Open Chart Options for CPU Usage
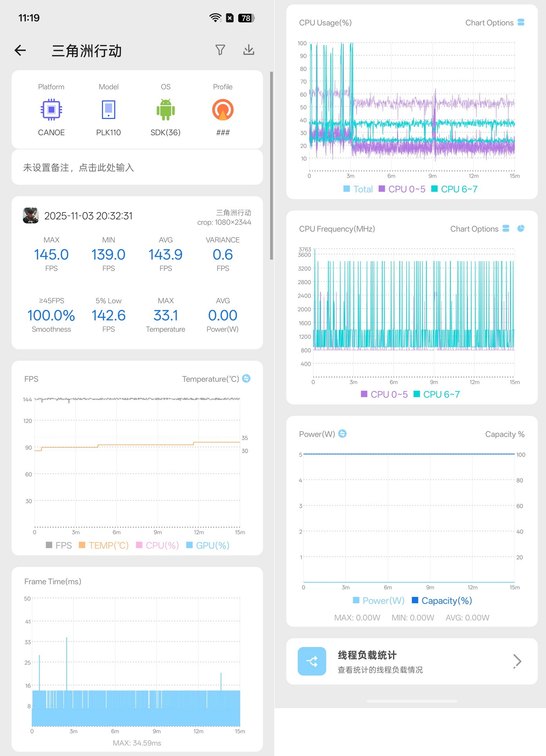This screenshot has width=546, height=756. (495, 23)
